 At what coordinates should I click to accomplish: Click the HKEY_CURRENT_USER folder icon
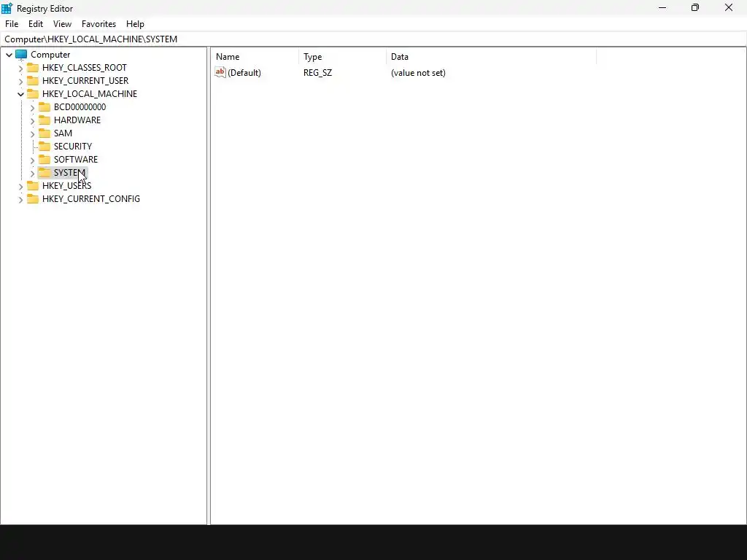coord(33,80)
